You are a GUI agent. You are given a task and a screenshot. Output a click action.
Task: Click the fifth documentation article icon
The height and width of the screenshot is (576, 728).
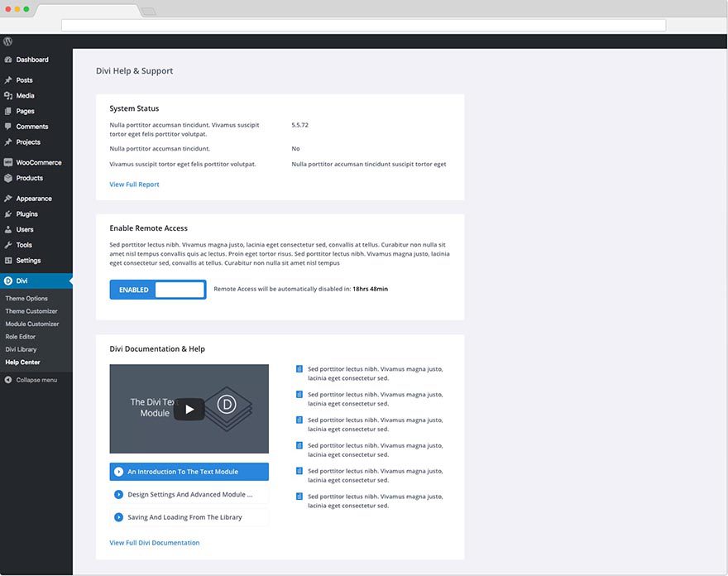click(x=299, y=471)
